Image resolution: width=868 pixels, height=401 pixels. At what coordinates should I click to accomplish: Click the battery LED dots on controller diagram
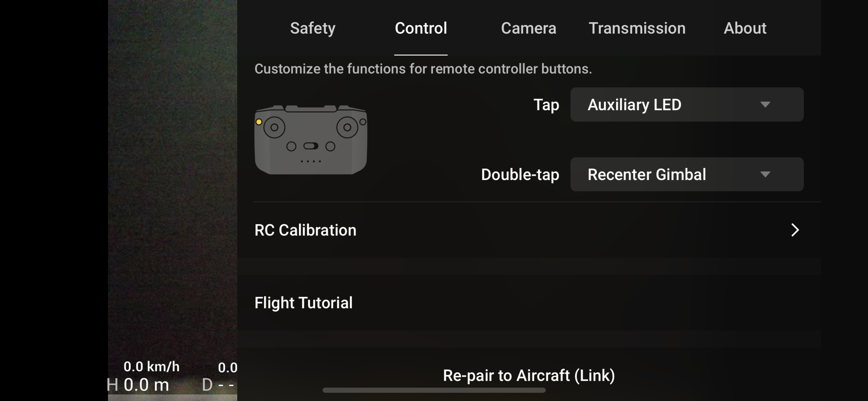point(311,161)
